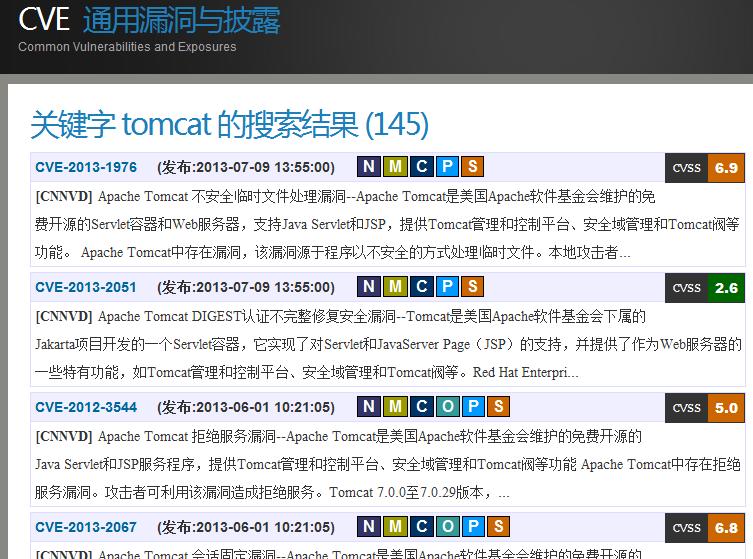Click the N icon for CVE-2013-2067
The width and height of the screenshot is (753, 559).
(x=369, y=527)
